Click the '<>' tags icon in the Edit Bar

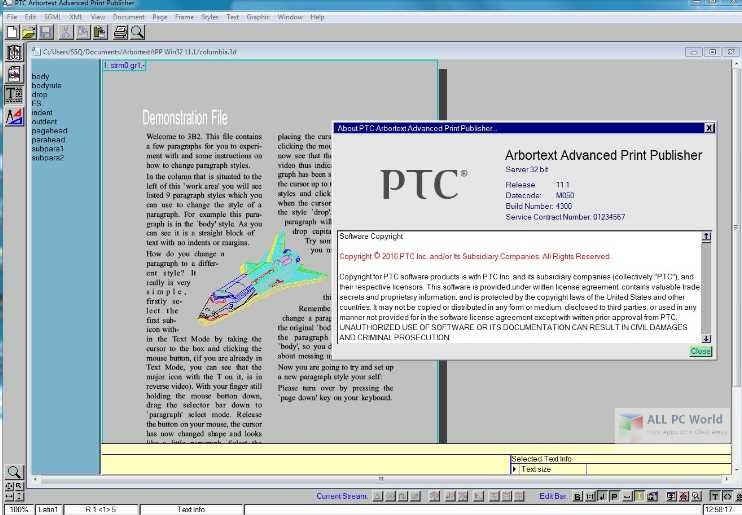click(x=727, y=497)
